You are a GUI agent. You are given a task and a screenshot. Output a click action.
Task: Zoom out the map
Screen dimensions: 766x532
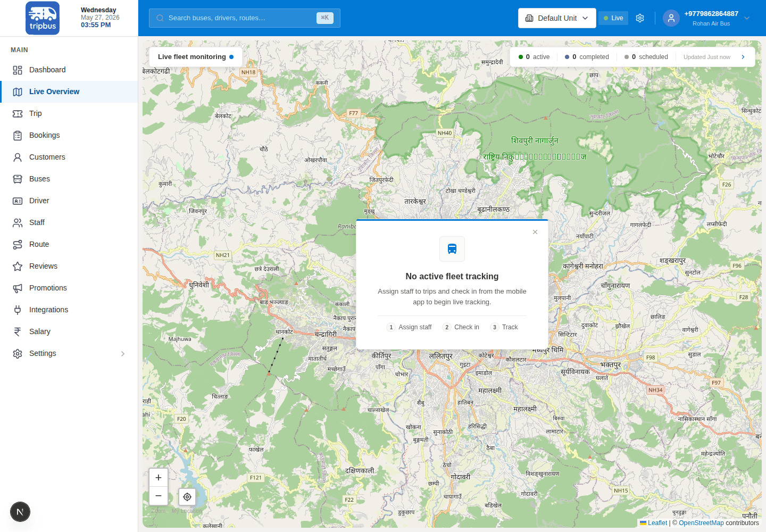pyautogui.click(x=159, y=496)
